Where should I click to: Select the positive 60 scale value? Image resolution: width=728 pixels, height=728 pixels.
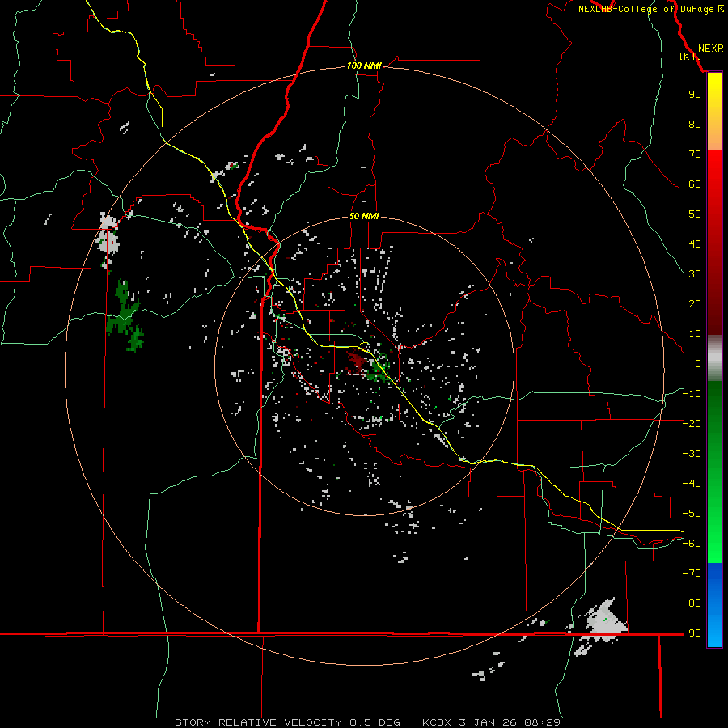click(x=695, y=184)
